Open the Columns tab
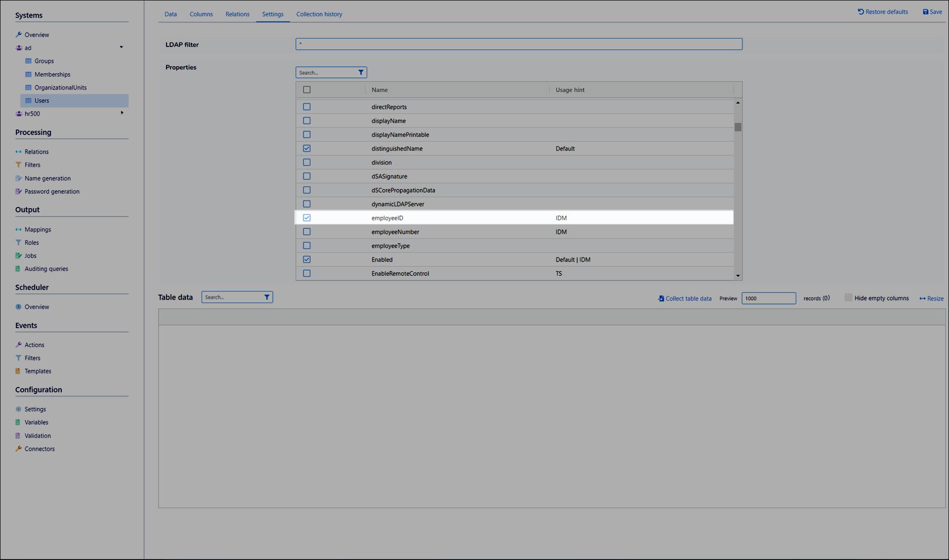This screenshot has width=949, height=560. [x=201, y=14]
